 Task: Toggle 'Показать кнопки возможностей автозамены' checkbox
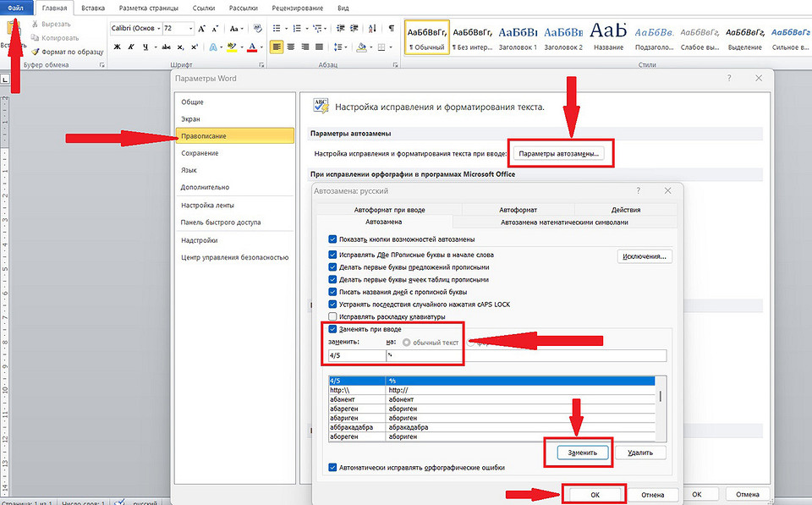(x=333, y=239)
